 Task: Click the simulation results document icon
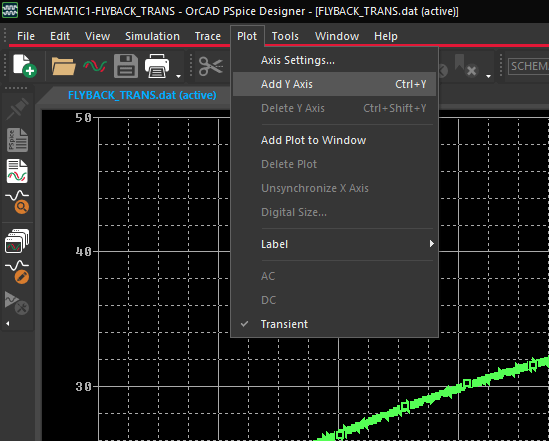[x=17, y=171]
